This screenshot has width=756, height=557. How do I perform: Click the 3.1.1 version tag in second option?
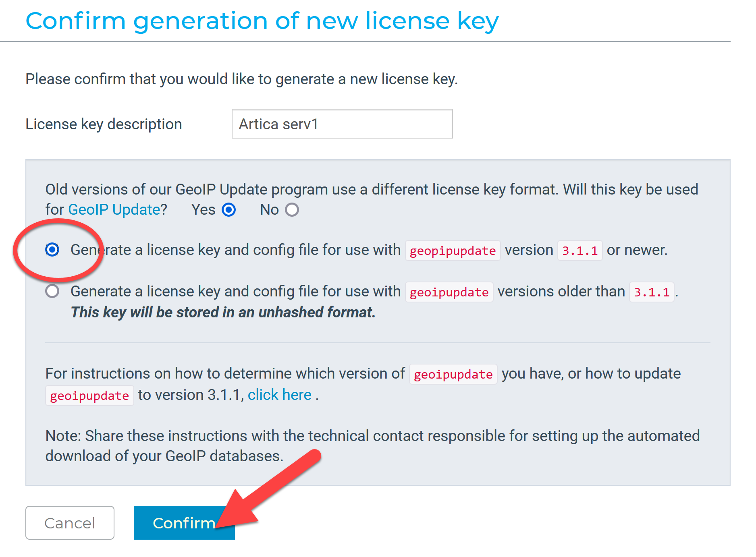coord(651,292)
